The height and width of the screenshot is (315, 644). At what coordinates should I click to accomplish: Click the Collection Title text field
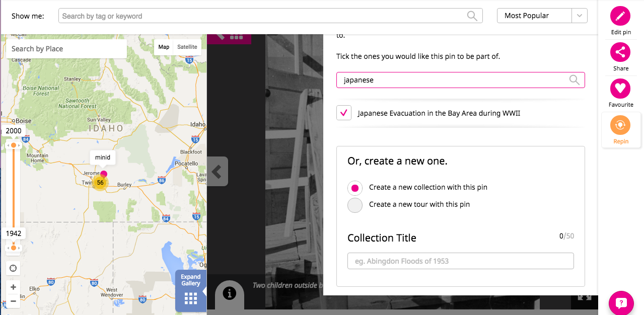click(460, 261)
